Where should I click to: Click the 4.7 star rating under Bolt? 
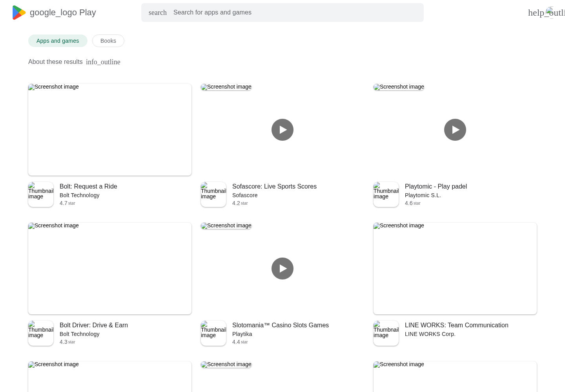pyautogui.click(x=67, y=203)
